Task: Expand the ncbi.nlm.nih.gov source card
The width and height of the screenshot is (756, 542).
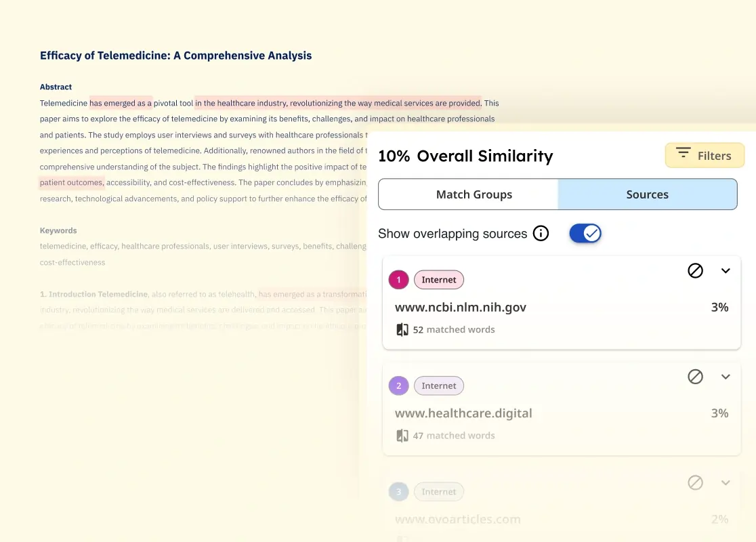Action: (725, 270)
